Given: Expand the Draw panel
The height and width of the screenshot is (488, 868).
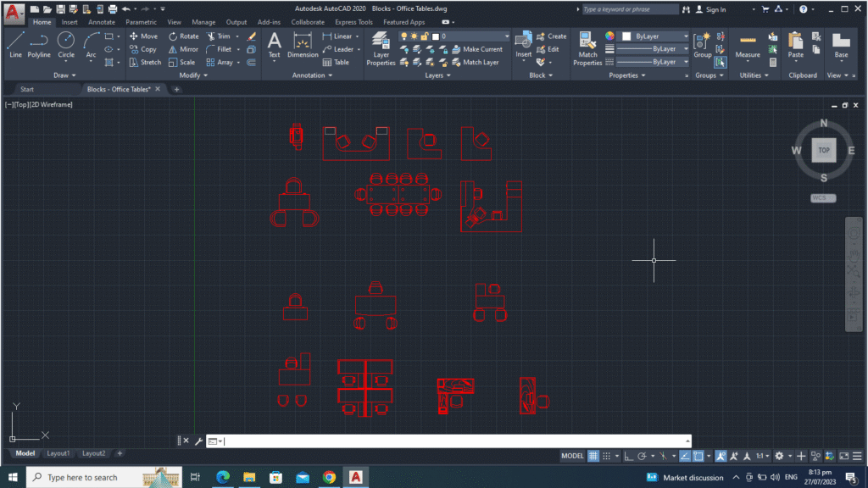Looking at the screenshot, I should click(64, 75).
